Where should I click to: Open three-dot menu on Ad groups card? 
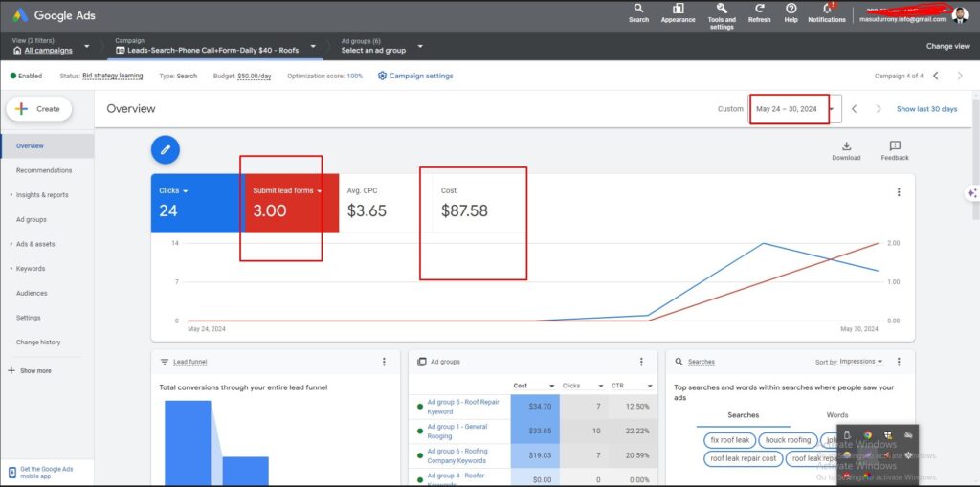(641, 362)
